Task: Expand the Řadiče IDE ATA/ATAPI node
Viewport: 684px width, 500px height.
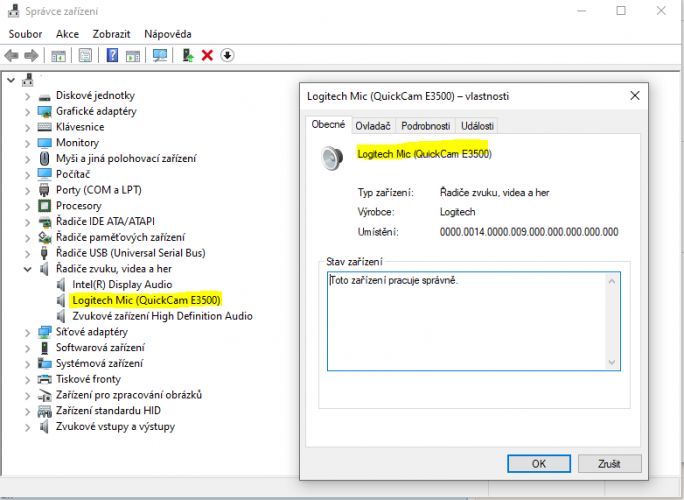Action: point(27,222)
